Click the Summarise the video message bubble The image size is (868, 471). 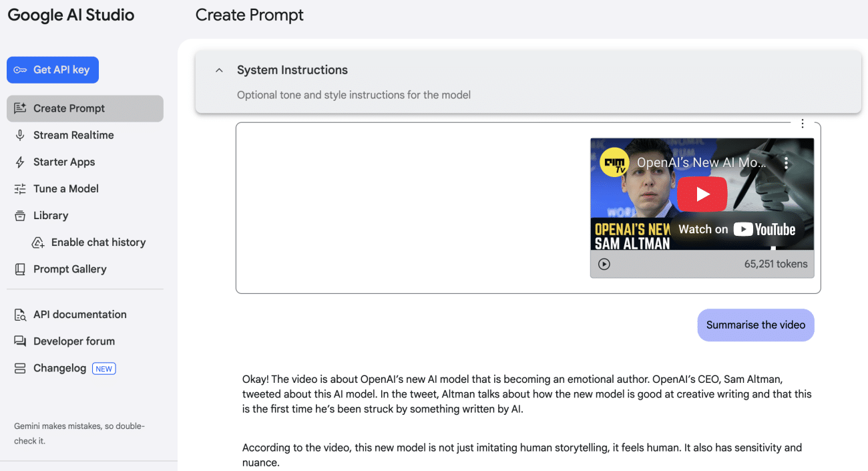pyautogui.click(x=756, y=325)
